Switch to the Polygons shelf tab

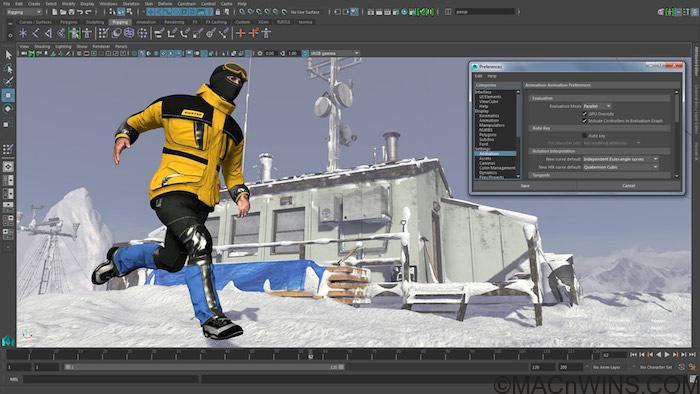click(x=69, y=22)
